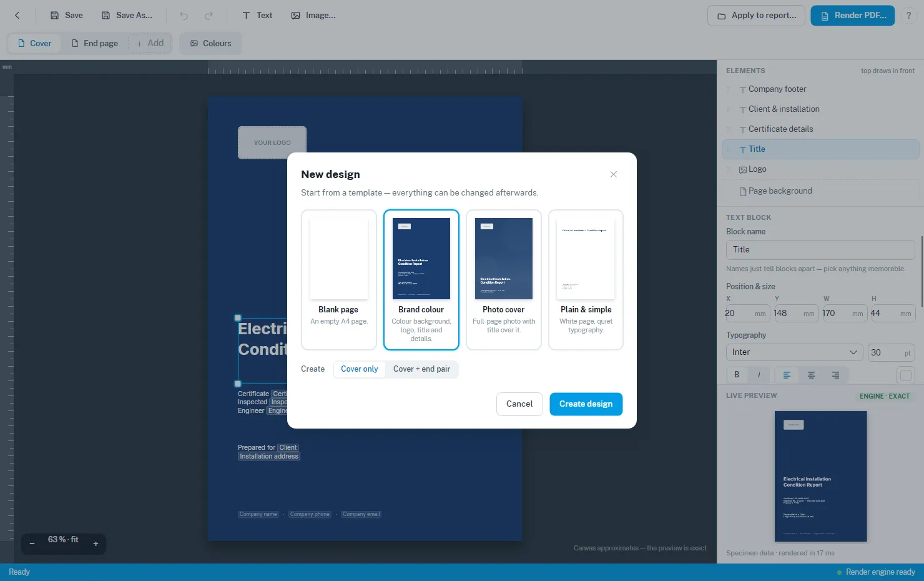The image size is (924, 581).
Task: Select the Blank page template
Action: tap(339, 280)
